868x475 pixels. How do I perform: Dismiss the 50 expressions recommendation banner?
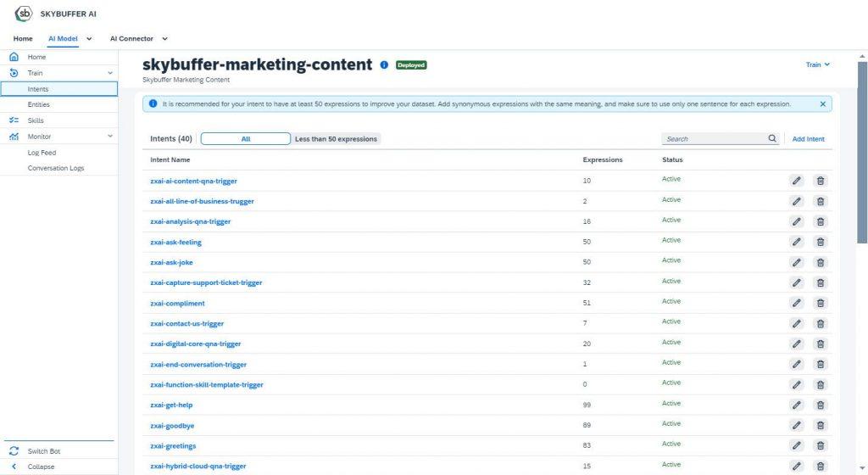(x=822, y=104)
